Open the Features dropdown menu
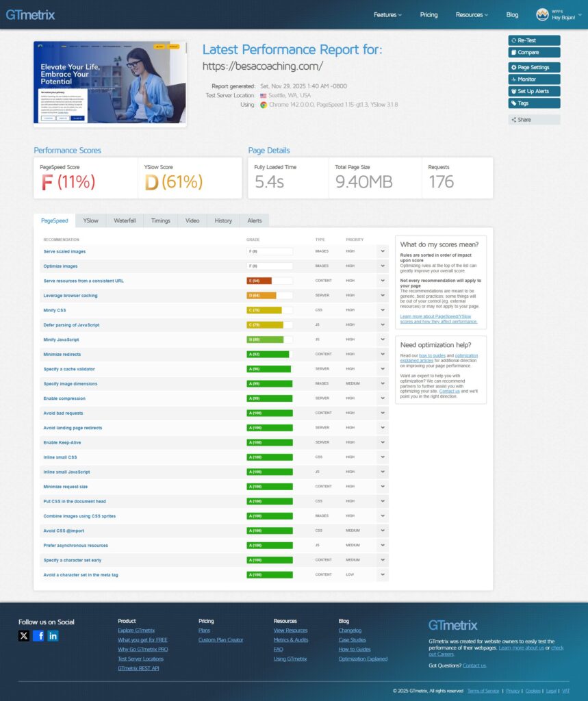Image resolution: width=588 pixels, height=701 pixels. pos(387,14)
